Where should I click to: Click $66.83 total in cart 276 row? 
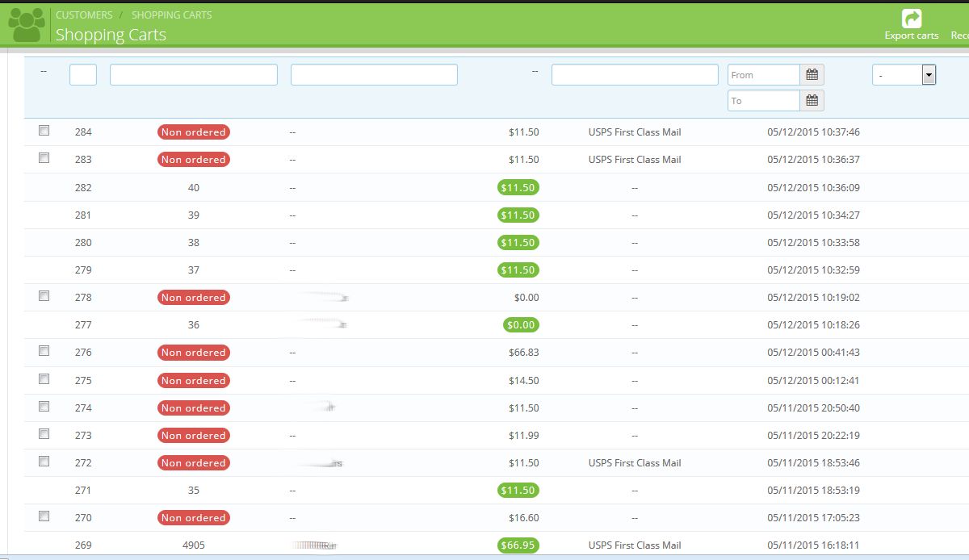(x=524, y=353)
